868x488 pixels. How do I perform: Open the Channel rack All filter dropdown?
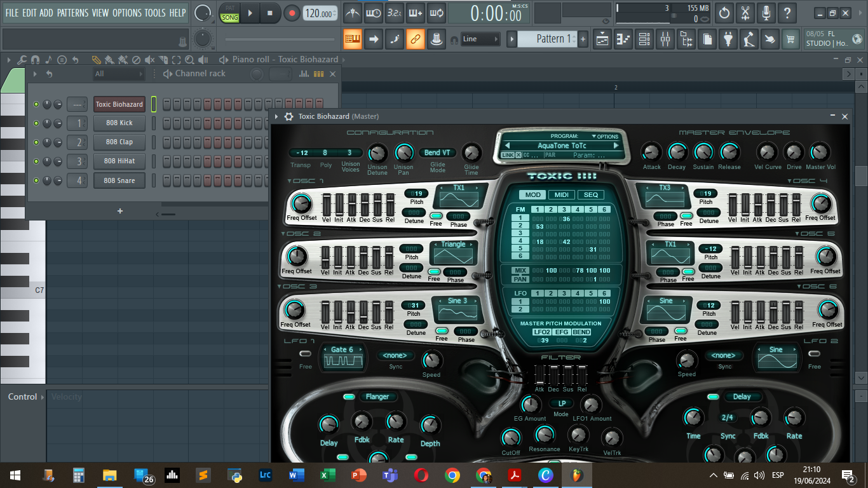(119, 74)
